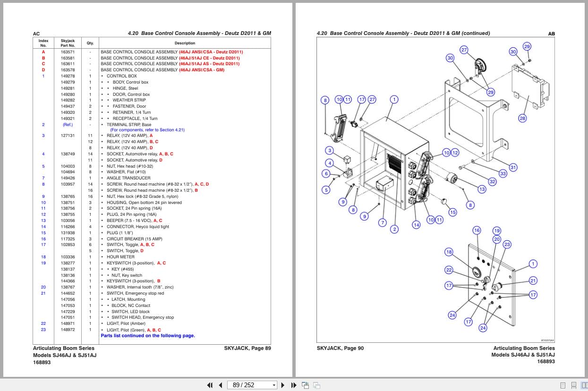Click part number 149278 in the table
Screen dimensions: 588x391
pos(68,76)
